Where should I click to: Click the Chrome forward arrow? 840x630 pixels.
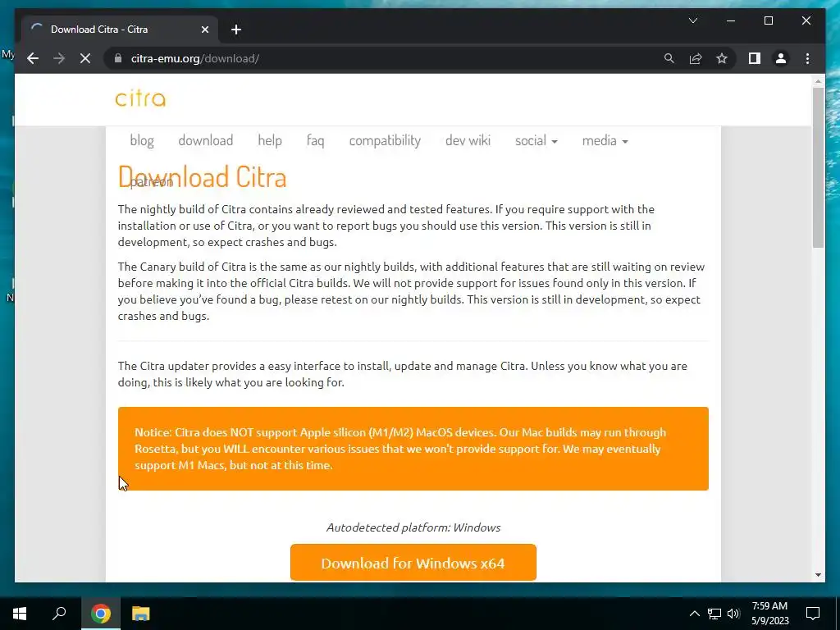coord(59,58)
